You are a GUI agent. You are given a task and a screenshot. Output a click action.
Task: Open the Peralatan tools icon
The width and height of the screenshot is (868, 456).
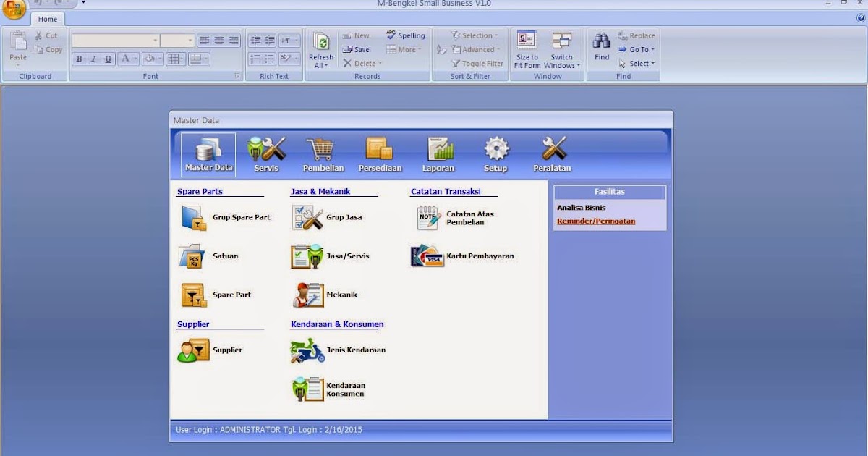pos(553,155)
